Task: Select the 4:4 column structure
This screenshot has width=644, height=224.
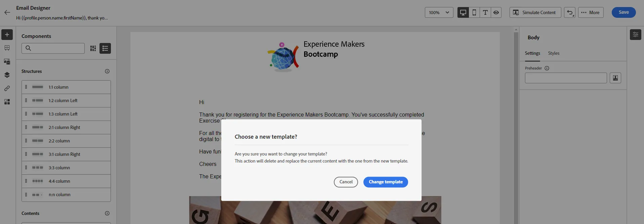Action: [x=66, y=181]
